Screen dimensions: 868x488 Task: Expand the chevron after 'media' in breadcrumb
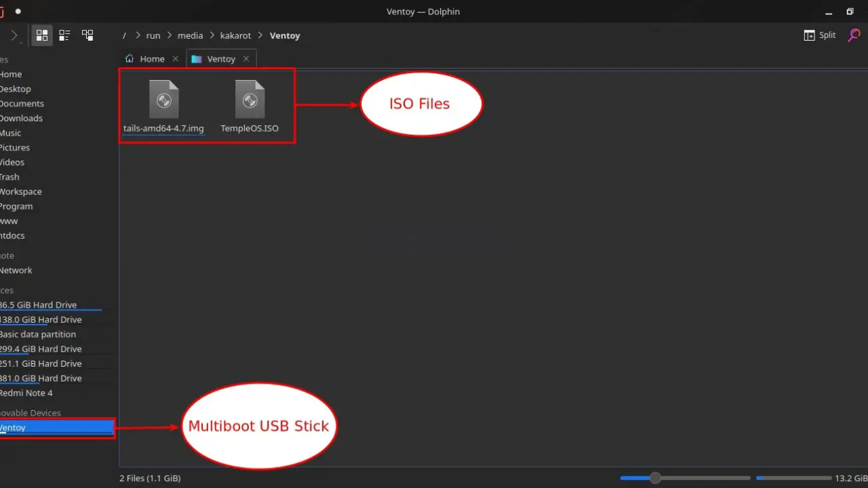point(212,35)
